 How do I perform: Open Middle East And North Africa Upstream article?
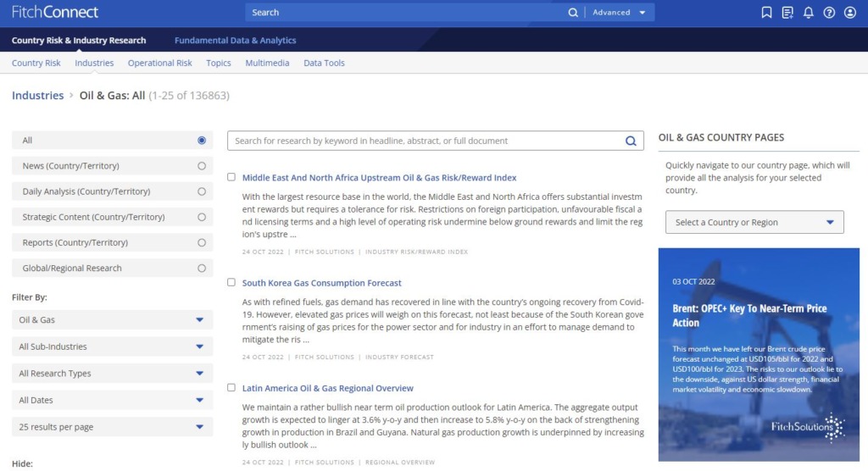[x=379, y=178]
